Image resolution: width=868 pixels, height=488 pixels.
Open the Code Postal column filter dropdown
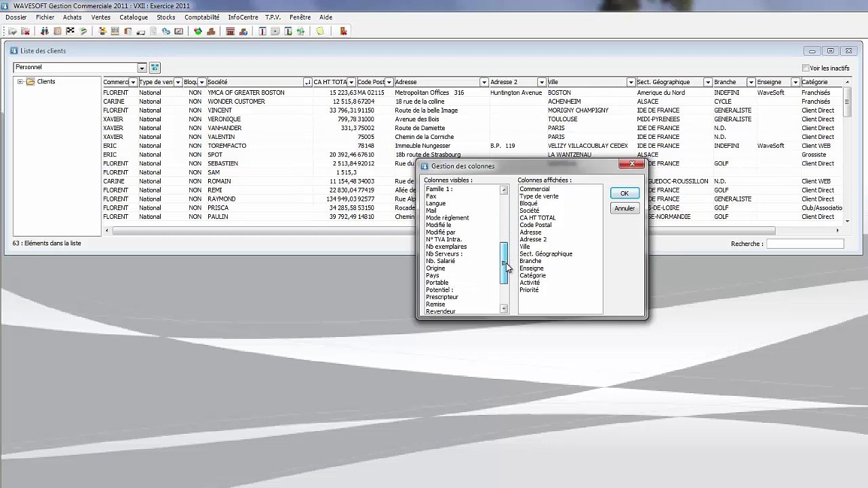[389, 82]
